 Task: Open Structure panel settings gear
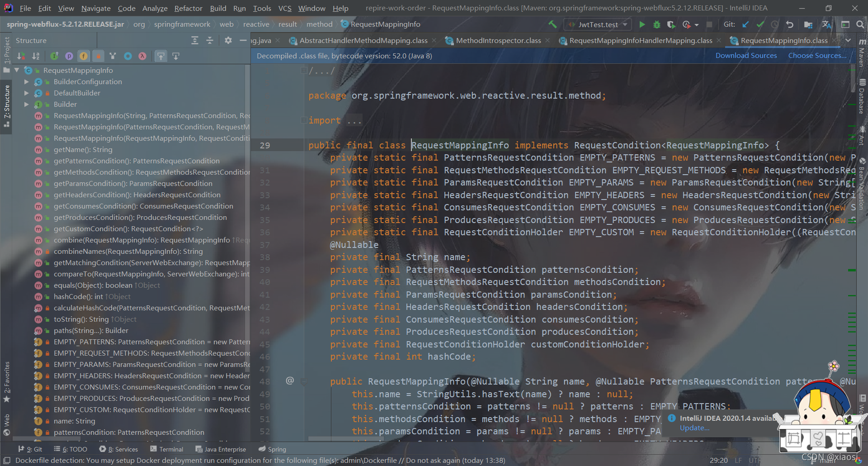point(228,41)
